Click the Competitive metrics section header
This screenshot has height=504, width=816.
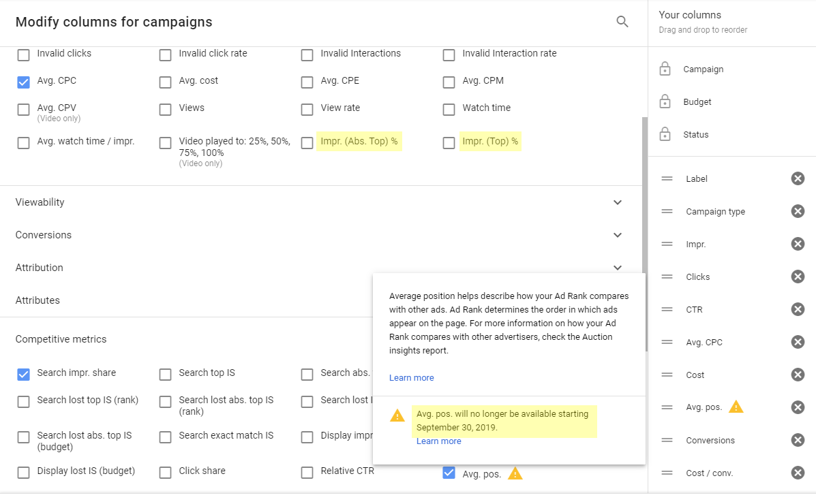[x=61, y=339]
